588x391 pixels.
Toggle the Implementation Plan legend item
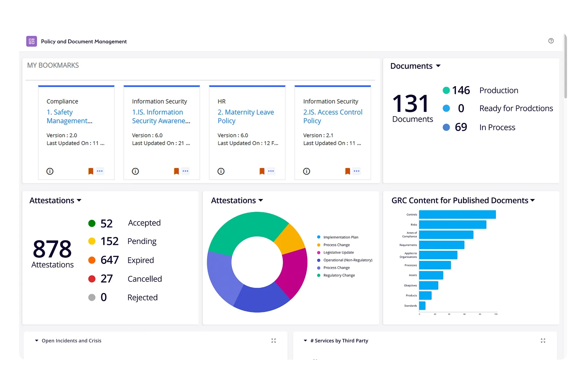341,237
